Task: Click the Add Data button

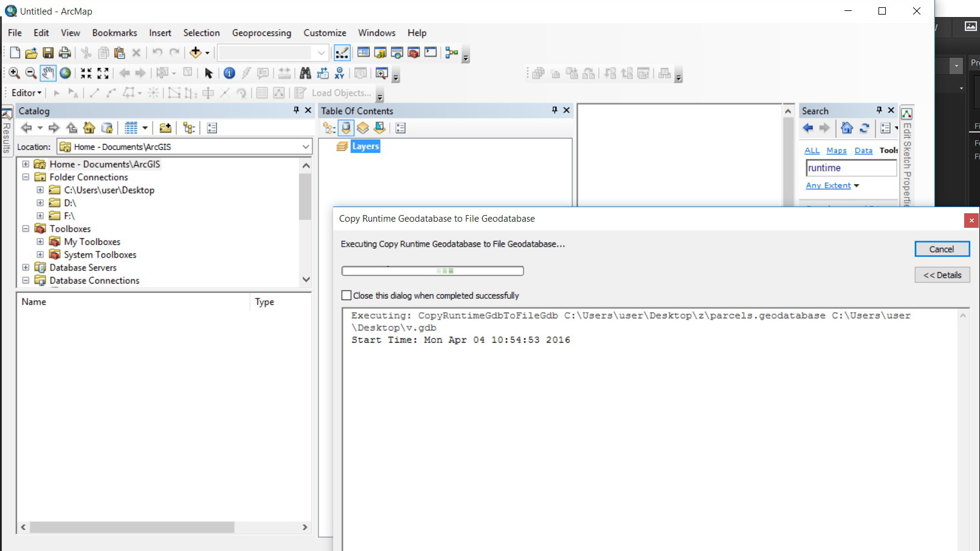Action: 195,53
